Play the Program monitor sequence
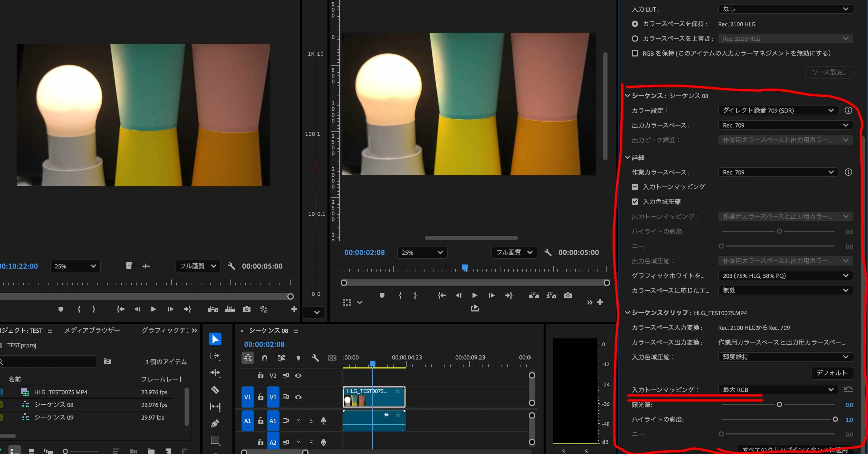The width and height of the screenshot is (868, 454). tap(474, 295)
